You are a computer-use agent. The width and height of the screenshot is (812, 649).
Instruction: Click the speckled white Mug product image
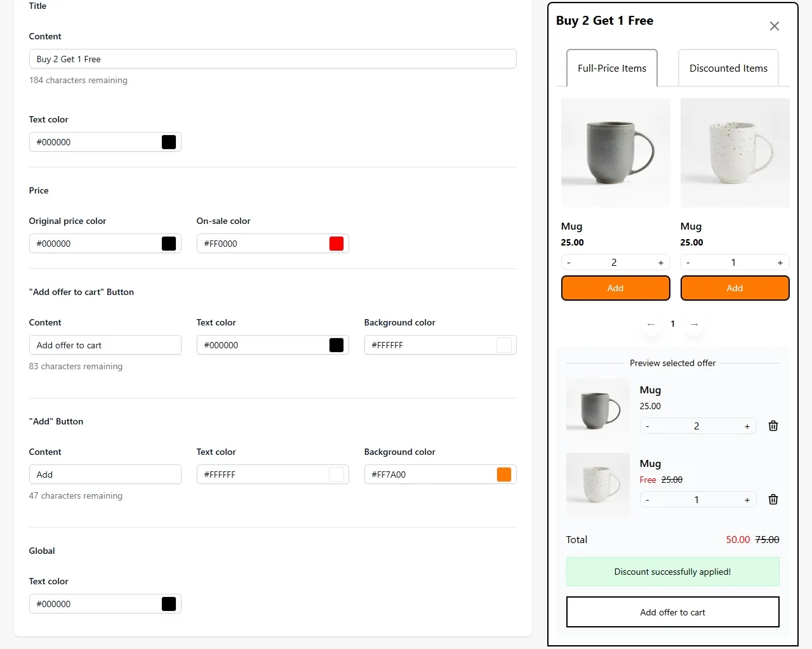pos(735,153)
